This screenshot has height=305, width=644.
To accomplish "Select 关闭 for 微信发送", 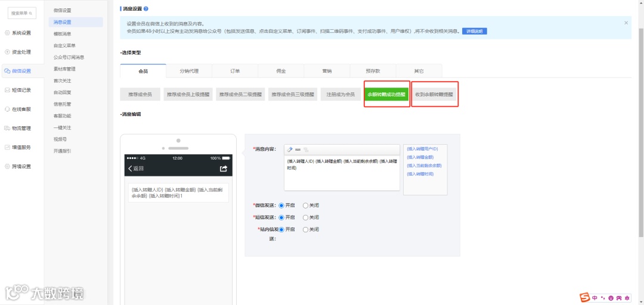I will coord(305,206).
